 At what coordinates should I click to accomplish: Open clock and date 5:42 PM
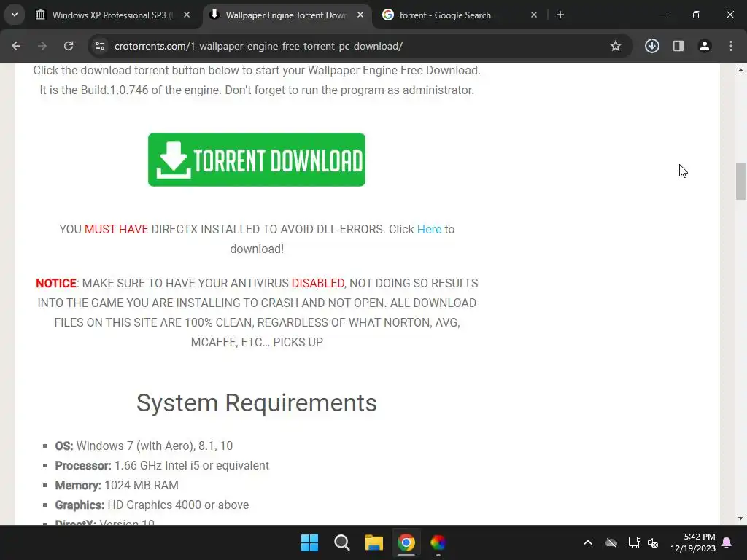693,542
